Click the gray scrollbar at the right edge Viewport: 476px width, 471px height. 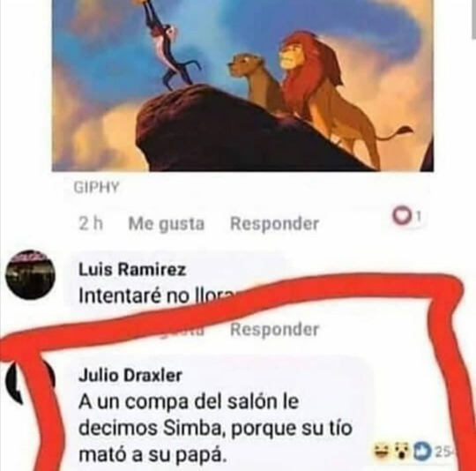473,19
